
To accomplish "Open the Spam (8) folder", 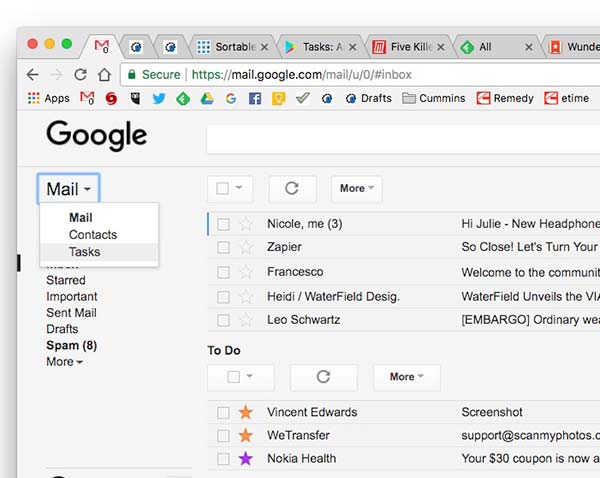I will (70, 345).
